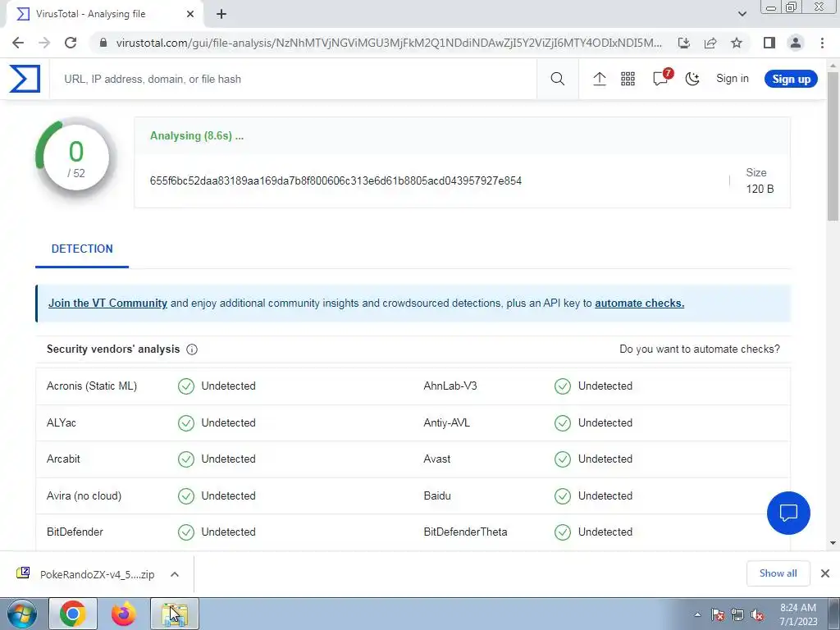This screenshot has height=630, width=840.
Task: Close the VirusTotal tab
Action: (x=190, y=14)
